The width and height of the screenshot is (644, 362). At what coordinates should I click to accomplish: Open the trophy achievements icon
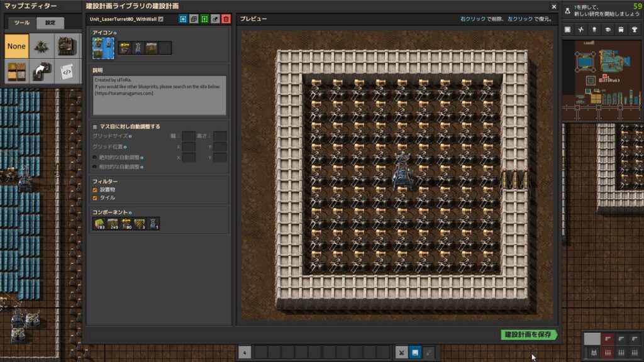[635, 30]
